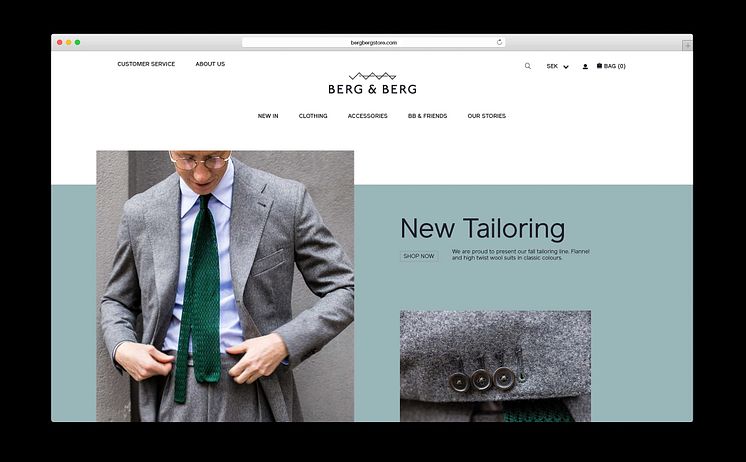Click the New Tailoring headline
The height and width of the screenshot is (462, 746).
(482, 228)
